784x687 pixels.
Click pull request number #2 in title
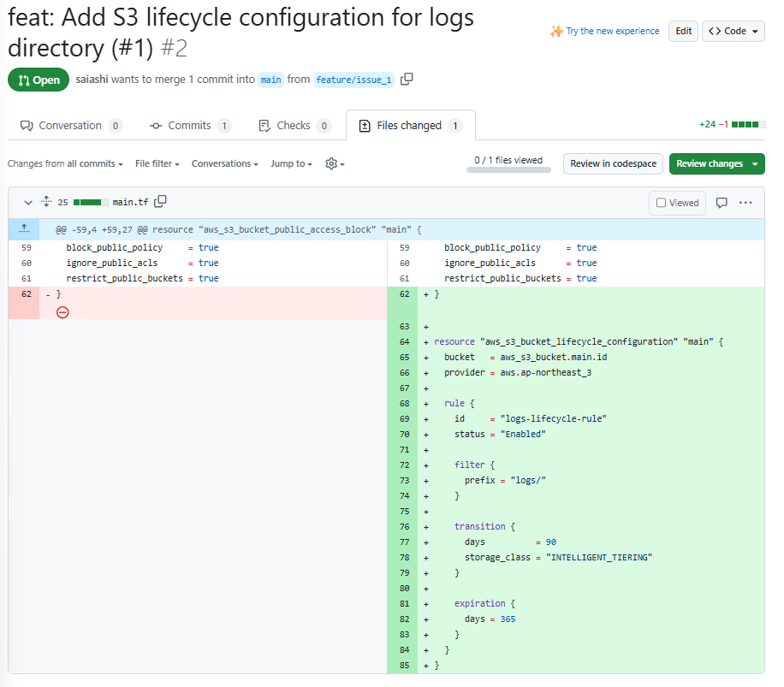[174, 48]
